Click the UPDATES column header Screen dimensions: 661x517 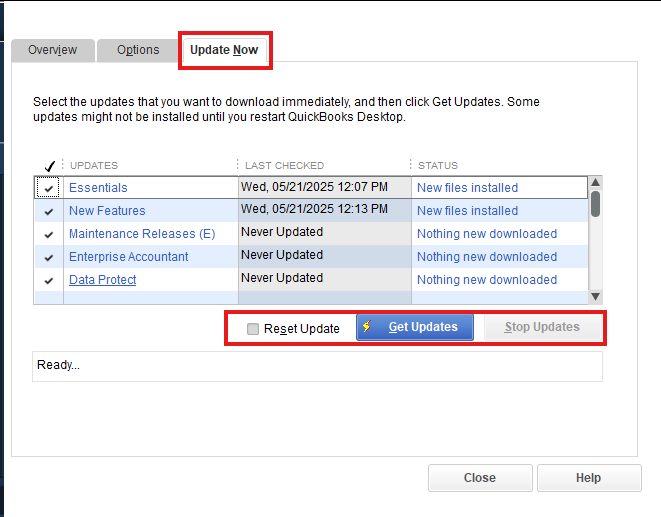pyautogui.click(x=94, y=165)
